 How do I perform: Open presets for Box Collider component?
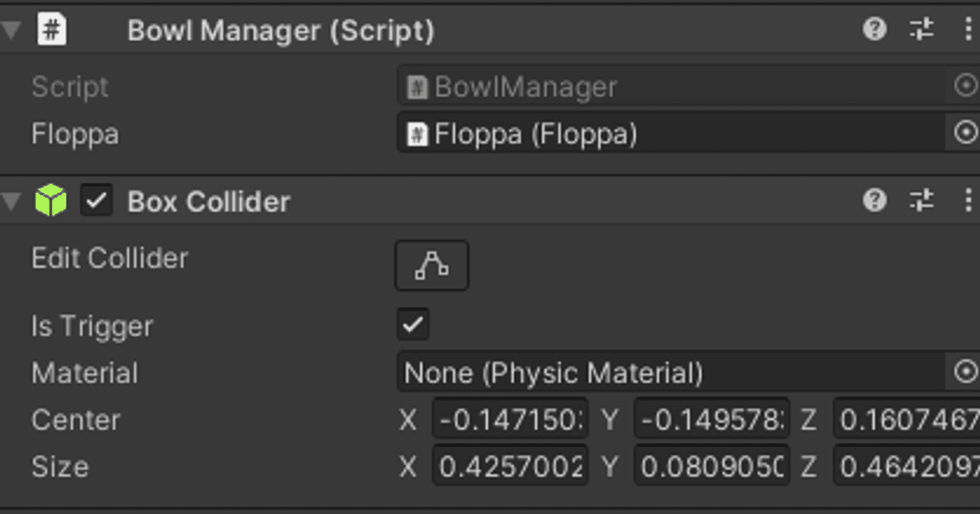921,199
